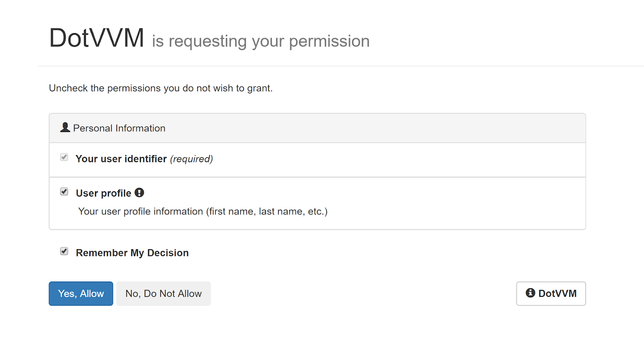The width and height of the screenshot is (644, 356).
Task: Click the user profile description text
Action: pyautogui.click(x=203, y=211)
